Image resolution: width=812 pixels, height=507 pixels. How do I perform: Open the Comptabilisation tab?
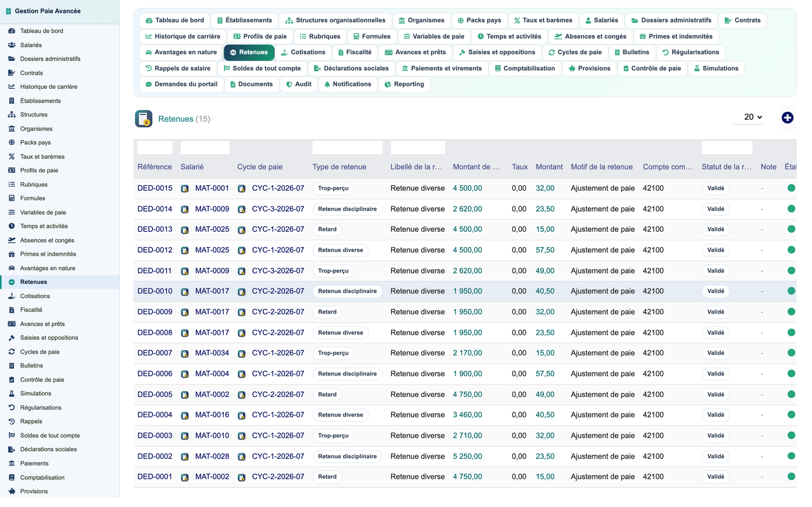pyautogui.click(x=525, y=68)
